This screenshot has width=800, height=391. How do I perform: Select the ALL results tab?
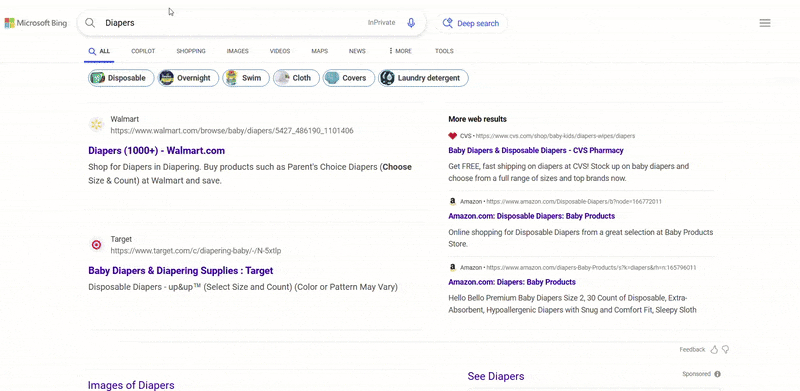[99, 51]
